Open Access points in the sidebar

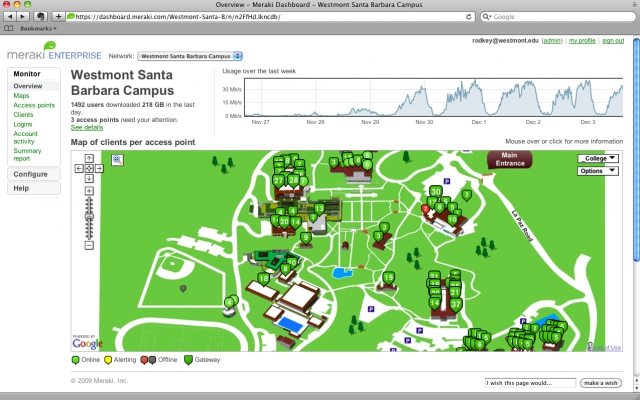34,105
